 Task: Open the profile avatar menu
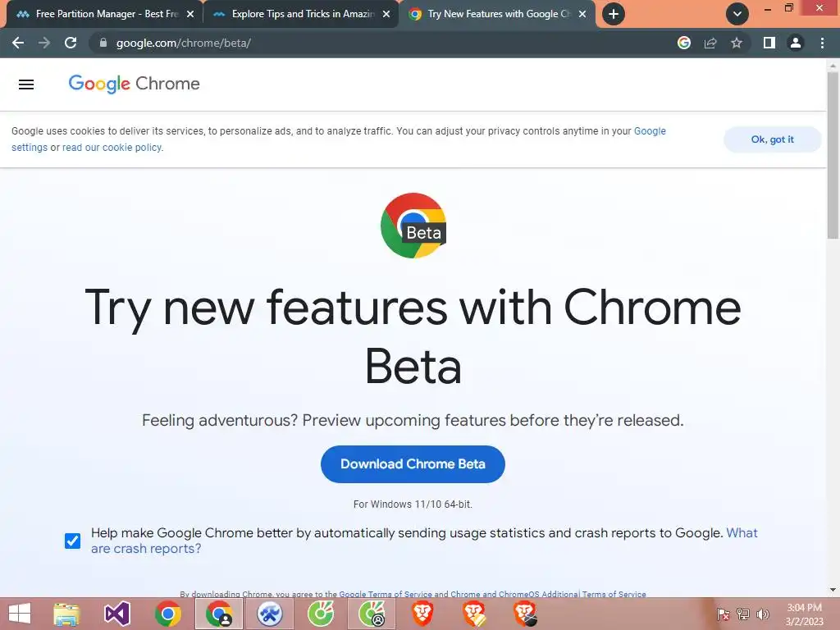click(796, 43)
